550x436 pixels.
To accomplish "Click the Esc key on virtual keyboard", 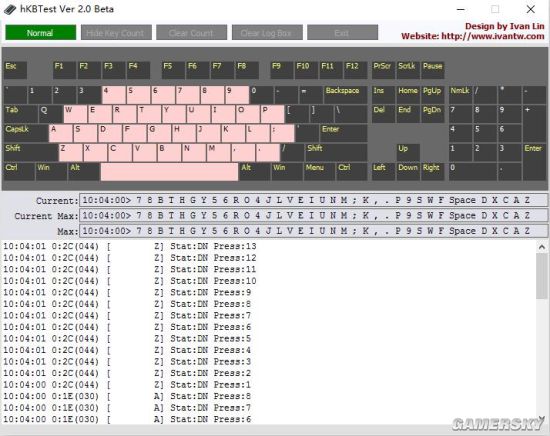I will click(x=16, y=70).
